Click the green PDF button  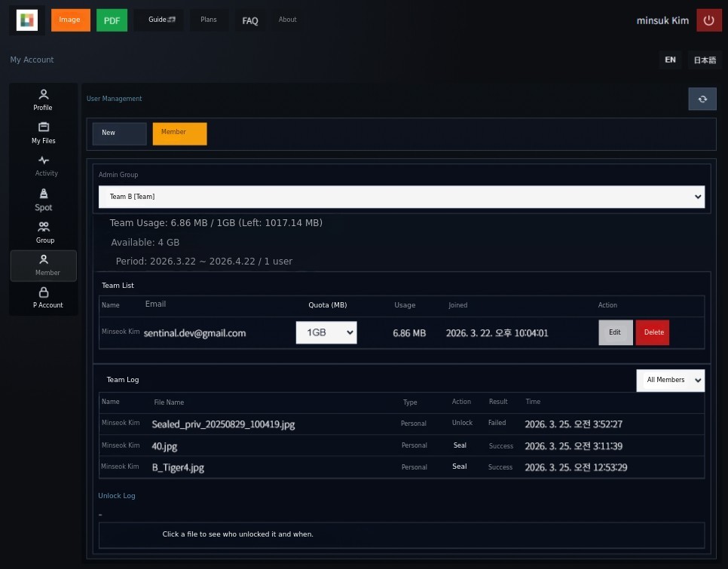pos(112,20)
